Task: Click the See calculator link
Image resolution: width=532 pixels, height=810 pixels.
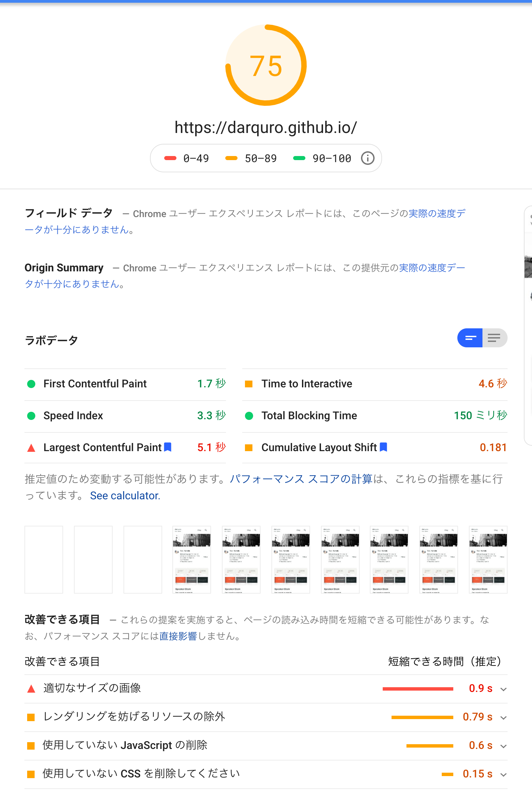Action: click(125, 496)
